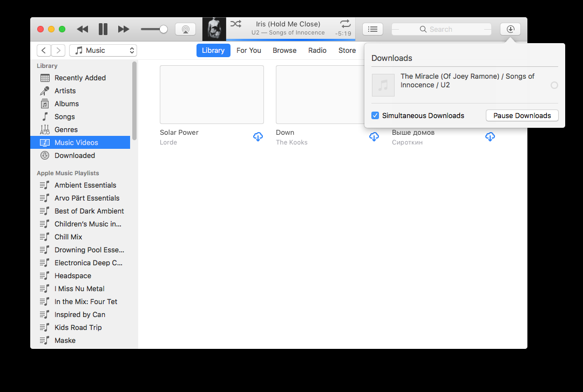The height and width of the screenshot is (392, 583).
Task: Click Pause Downloads button
Action: point(522,115)
